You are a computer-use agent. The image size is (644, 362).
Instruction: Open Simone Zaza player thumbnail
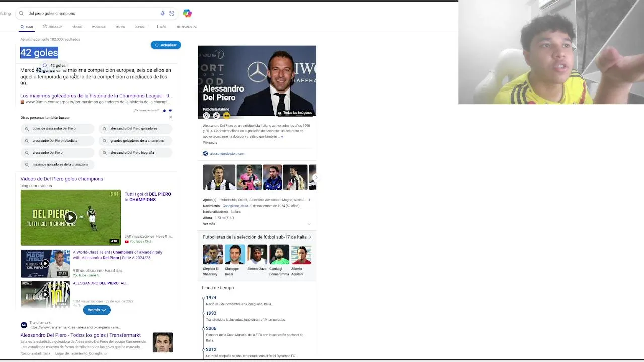257,255
